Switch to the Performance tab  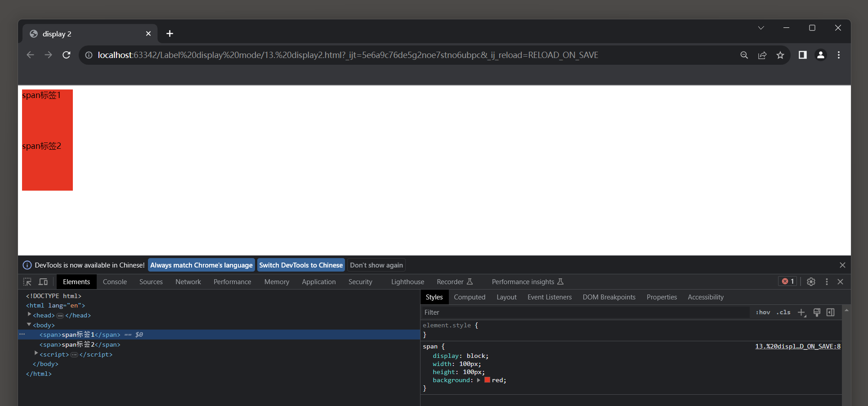(233, 282)
